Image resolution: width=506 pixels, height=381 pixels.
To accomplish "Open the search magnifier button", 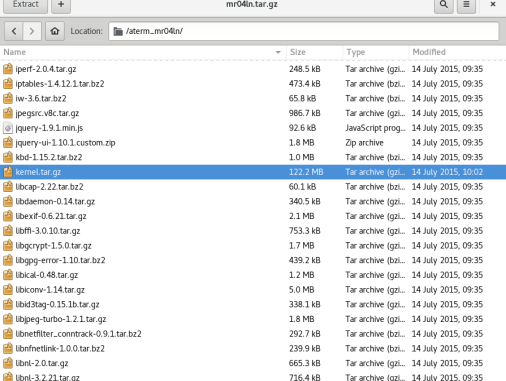I will pyautogui.click(x=443, y=5).
